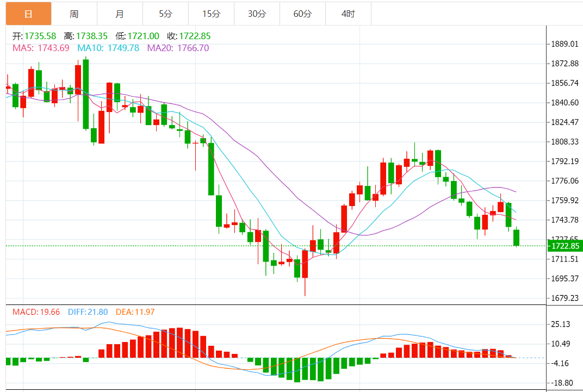Click the 1759.92 price axis label
583x392 pixels.
[x=565, y=200]
